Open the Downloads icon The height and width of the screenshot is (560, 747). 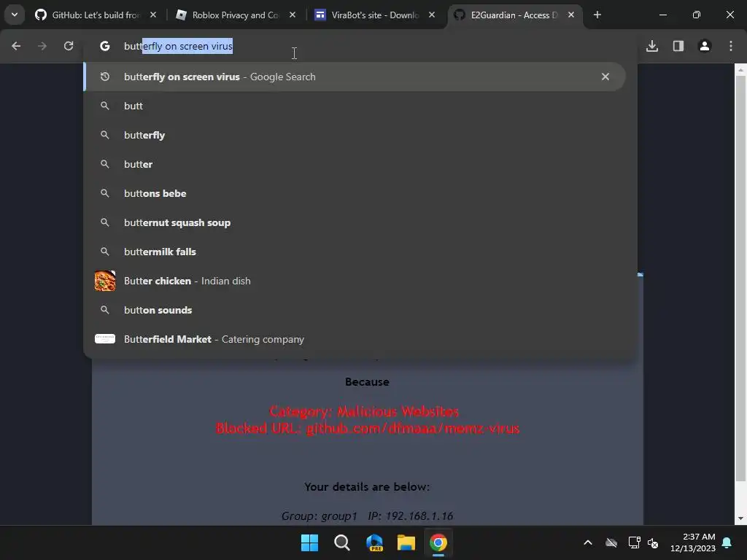pos(652,46)
